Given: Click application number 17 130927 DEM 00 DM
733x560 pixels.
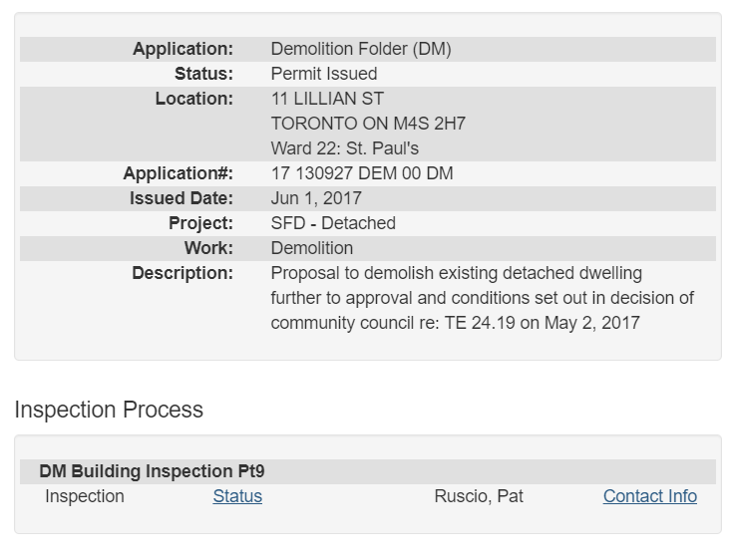Looking at the screenshot, I should coord(362,173).
